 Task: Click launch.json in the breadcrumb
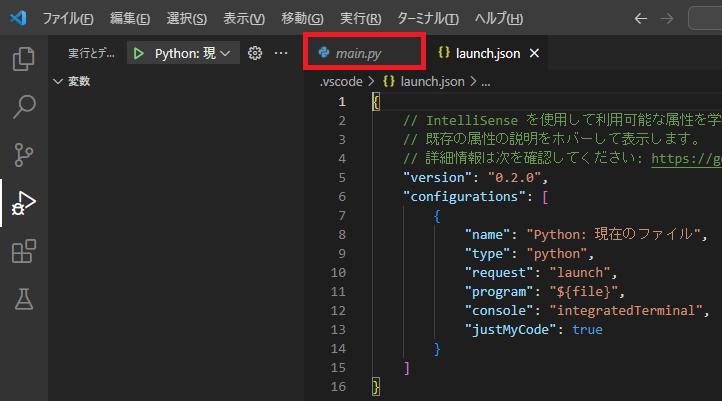coord(432,82)
